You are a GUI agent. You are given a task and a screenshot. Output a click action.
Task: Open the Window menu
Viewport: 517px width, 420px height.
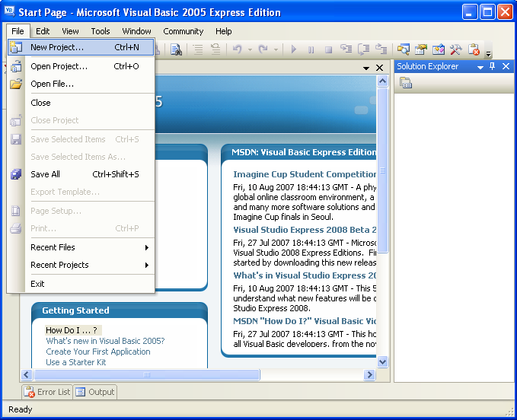click(136, 31)
